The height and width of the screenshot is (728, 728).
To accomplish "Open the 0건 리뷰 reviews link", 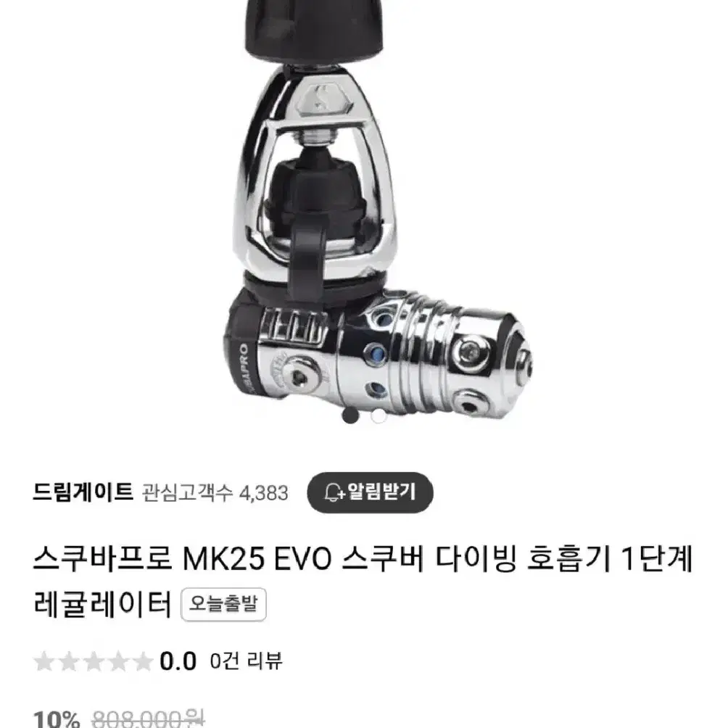I will click(246, 661).
